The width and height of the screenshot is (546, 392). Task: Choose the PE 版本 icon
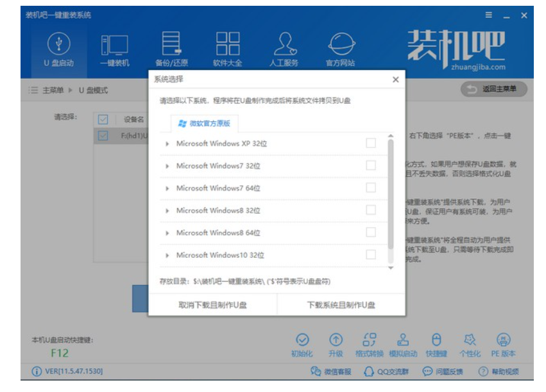click(x=503, y=345)
